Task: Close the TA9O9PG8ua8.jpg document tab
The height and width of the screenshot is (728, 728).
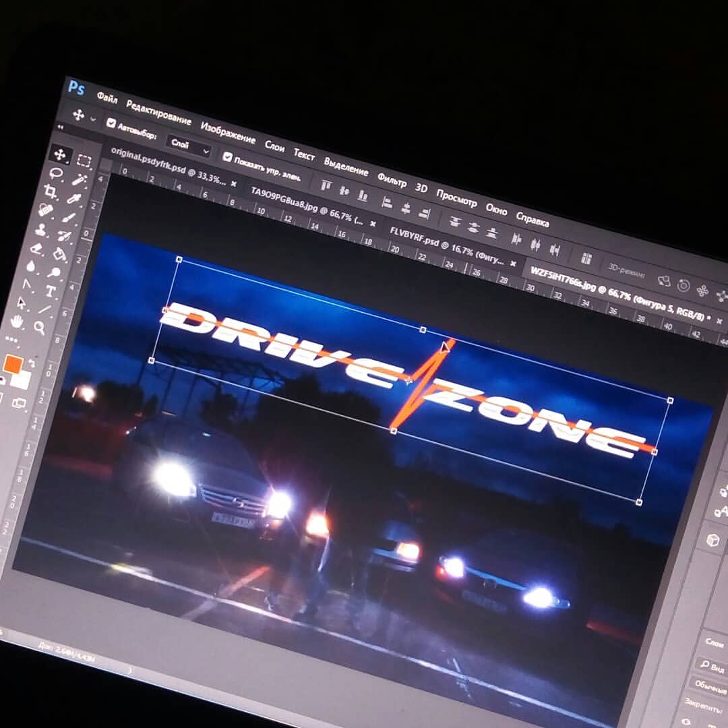Action: tap(372, 224)
